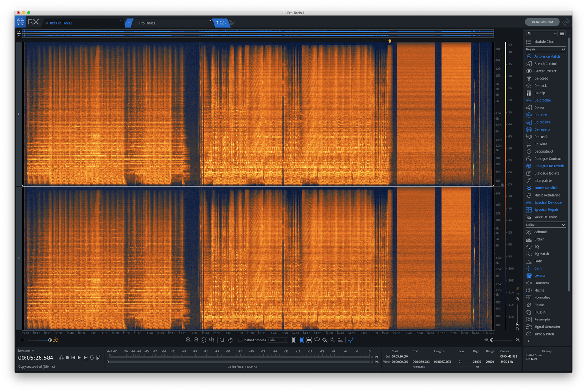This screenshot has height=392, width=587.
Task: Switch to Ref: Pro Tools 1 tab
Action: (61, 23)
